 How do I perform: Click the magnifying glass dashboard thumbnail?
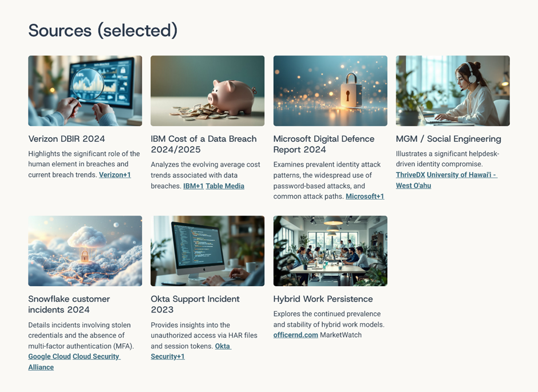pyautogui.click(x=85, y=91)
